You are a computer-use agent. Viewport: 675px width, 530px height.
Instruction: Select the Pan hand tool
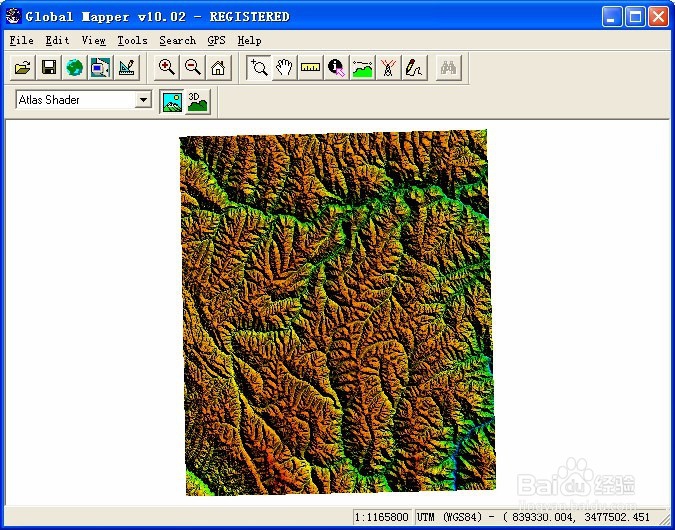285,68
